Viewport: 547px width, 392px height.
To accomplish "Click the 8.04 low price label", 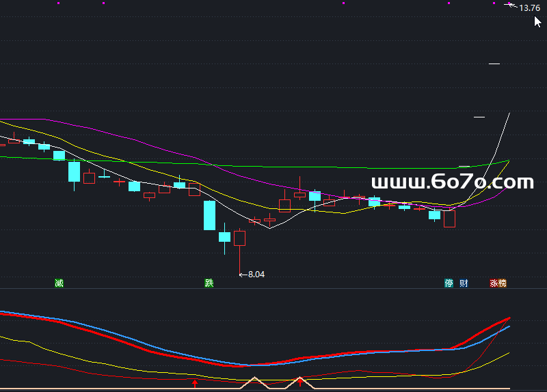I will (x=256, y=275).
